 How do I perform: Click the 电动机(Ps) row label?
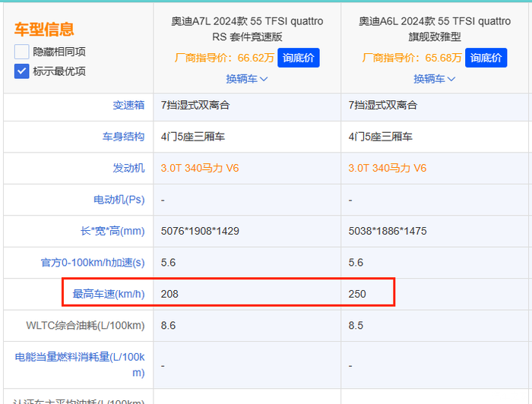(x=119, y=200)
